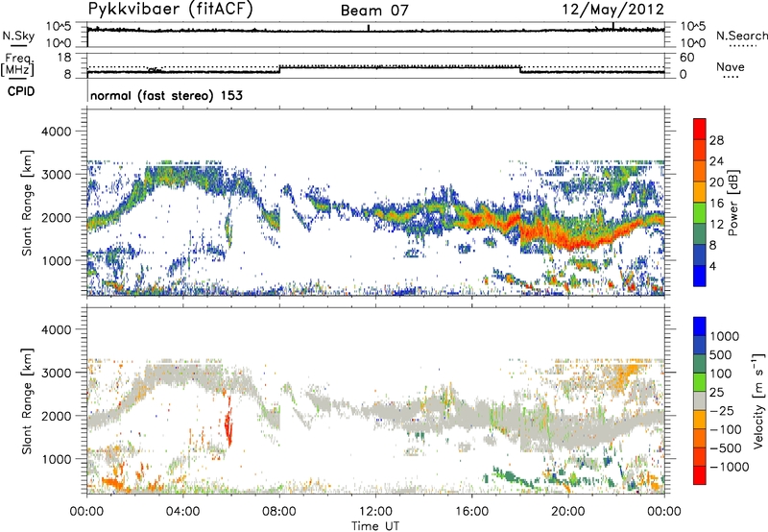
Task: Click the "Slant Range [km]" label of the velocity panel
Action: [x=27, y=400]
